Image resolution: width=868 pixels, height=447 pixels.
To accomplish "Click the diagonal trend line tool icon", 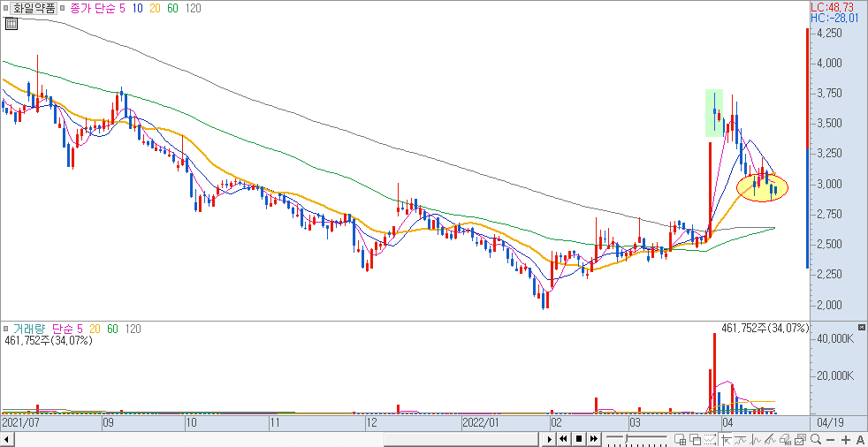I will 770,440.
